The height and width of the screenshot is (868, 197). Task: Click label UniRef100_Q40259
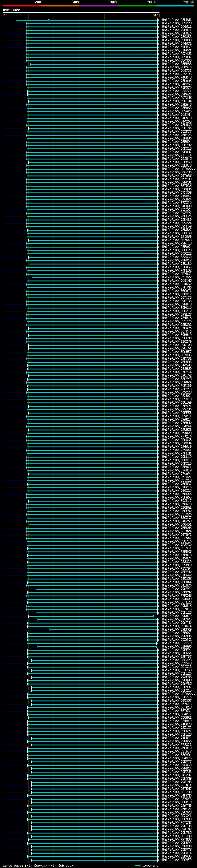point(176,521)
